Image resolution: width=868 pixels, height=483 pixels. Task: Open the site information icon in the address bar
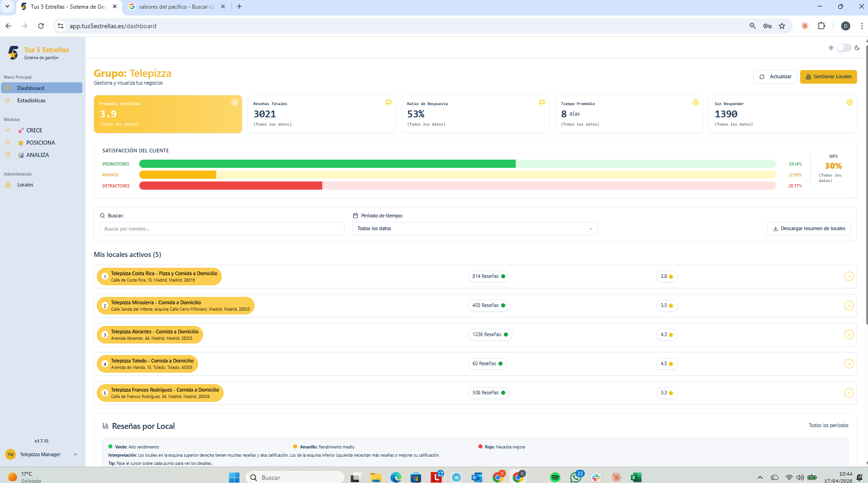(x=61, y=26)
